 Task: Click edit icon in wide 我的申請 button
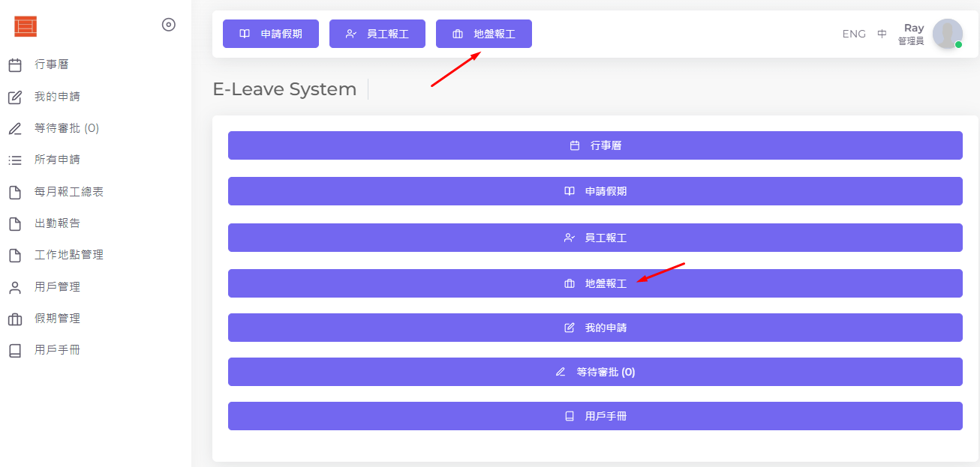point(570,328)
